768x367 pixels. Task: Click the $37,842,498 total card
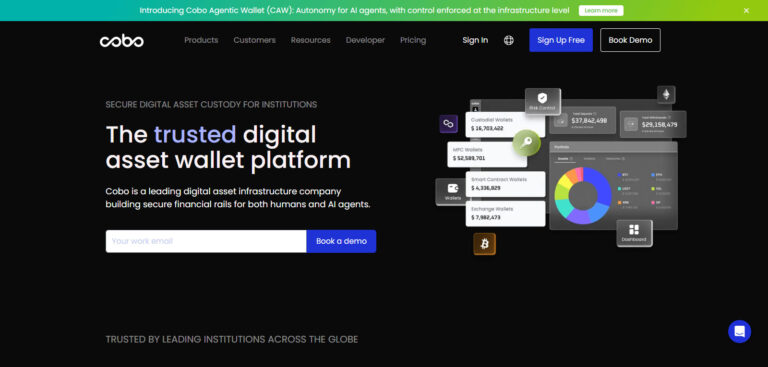[x=582, y=121]
